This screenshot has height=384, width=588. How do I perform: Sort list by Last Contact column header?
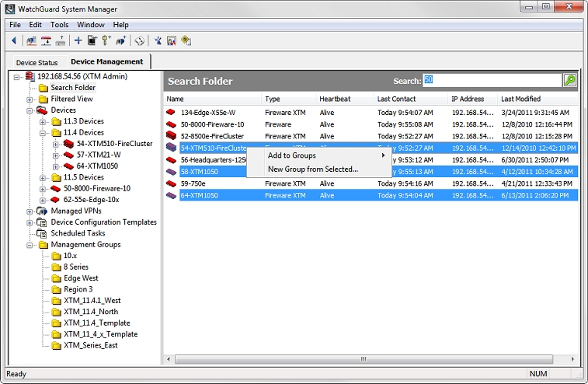tap(395, 99)
